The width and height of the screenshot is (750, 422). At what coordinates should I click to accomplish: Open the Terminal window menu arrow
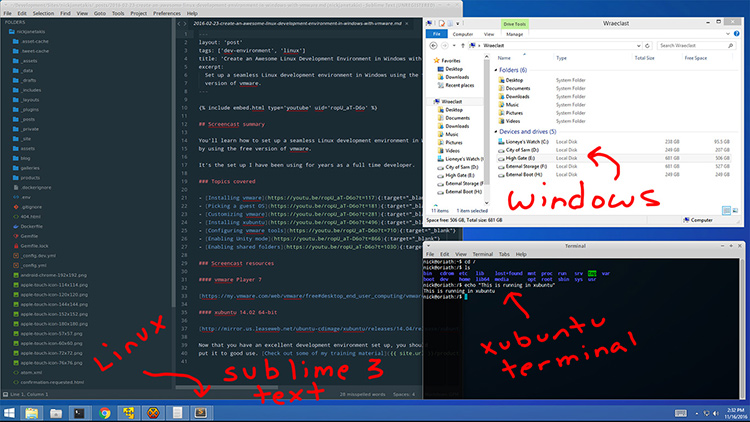[x=429, y=246]
